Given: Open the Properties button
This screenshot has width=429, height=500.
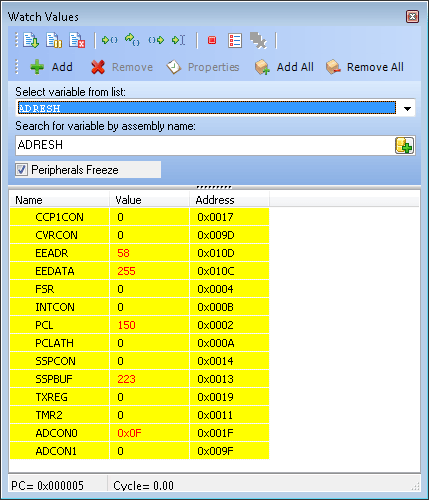Looking at the screenshot, I should tap(203, 67).
